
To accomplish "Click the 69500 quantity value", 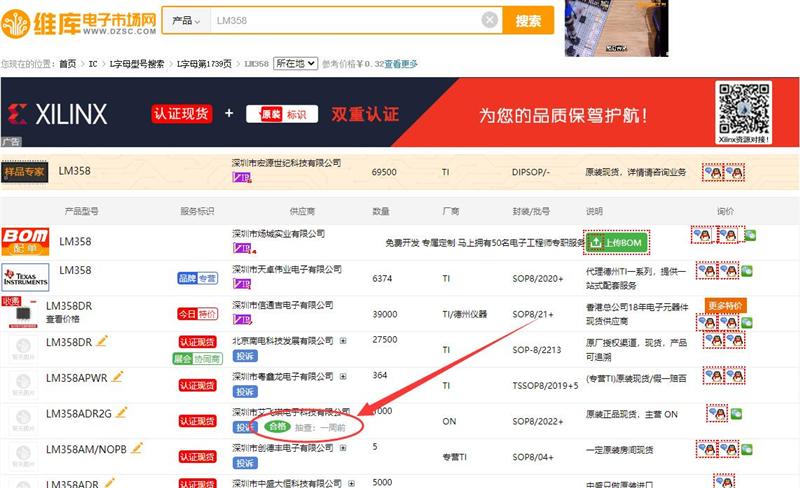I will pyautogui.click(x=384, y=172).
